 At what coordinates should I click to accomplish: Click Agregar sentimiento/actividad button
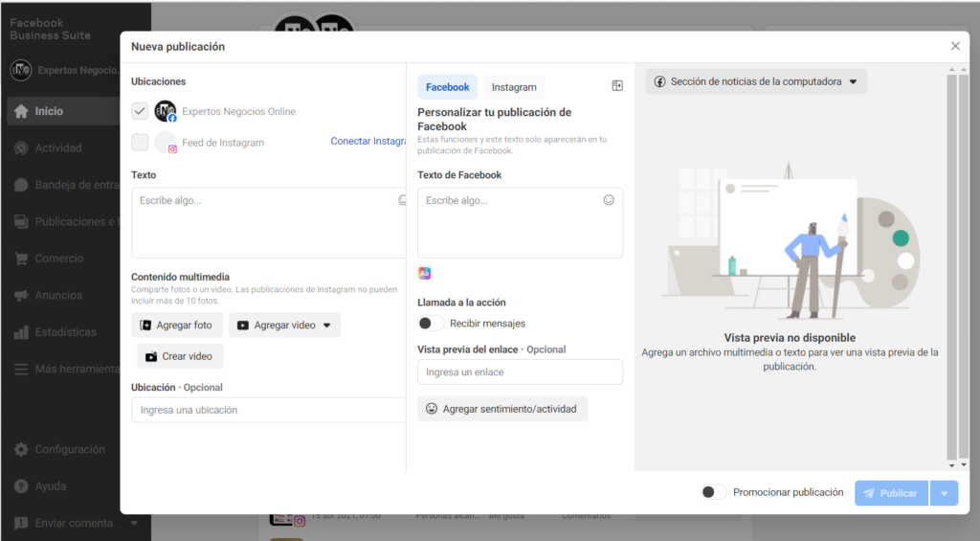click(502, 409)
